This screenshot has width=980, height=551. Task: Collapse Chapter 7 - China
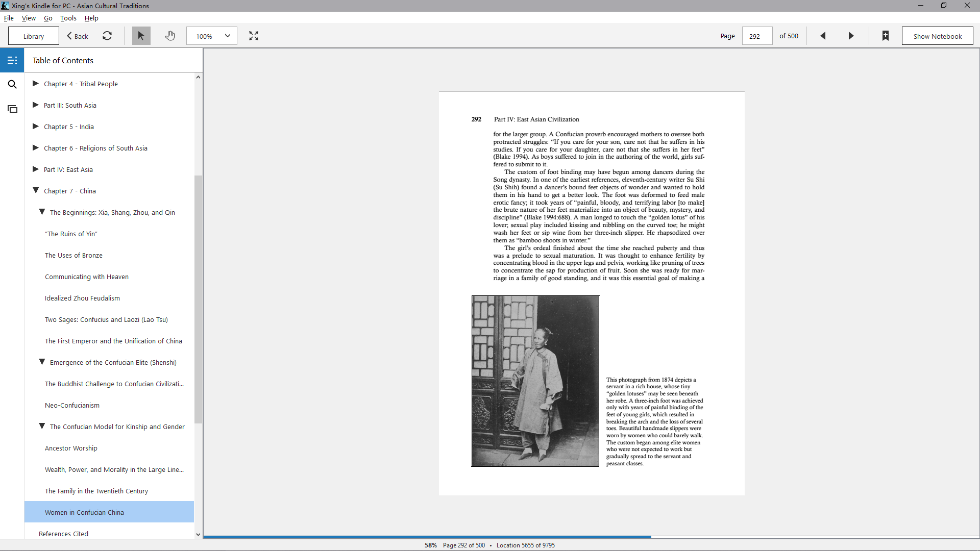(x=36, y=190)
